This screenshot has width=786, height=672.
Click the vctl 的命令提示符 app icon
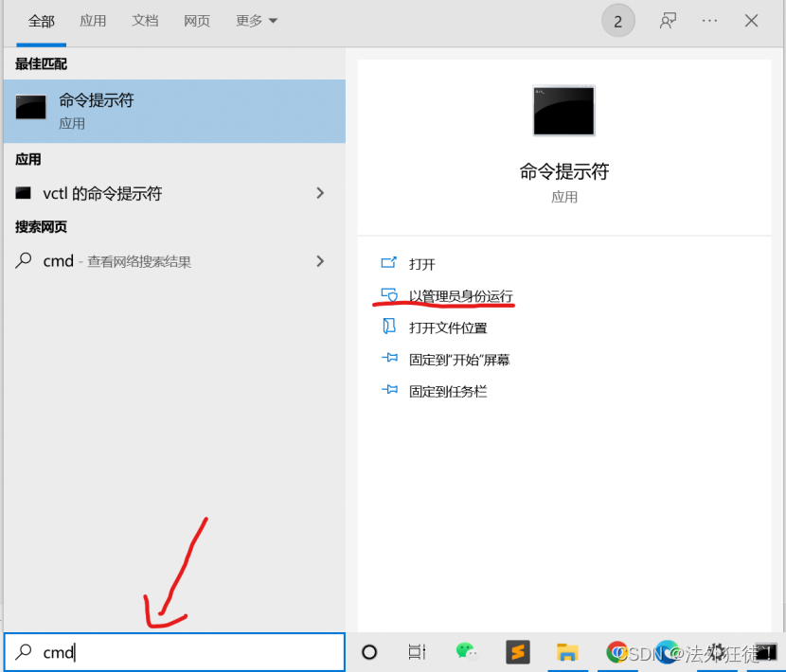23,193
